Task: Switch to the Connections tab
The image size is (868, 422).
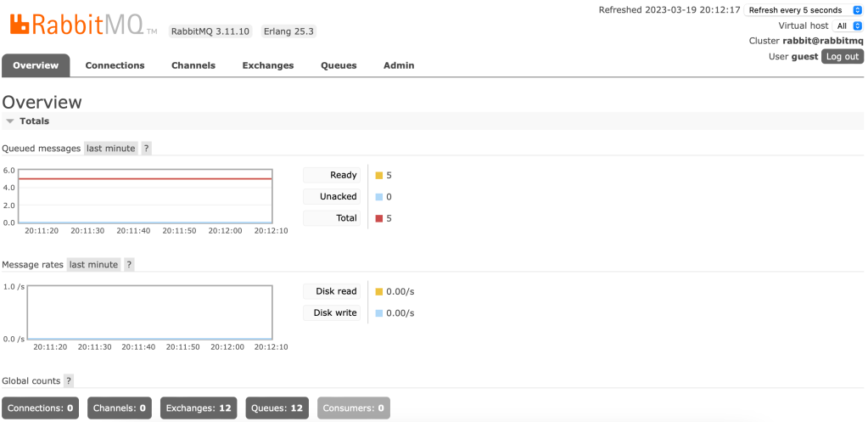Action: point(115,65)
